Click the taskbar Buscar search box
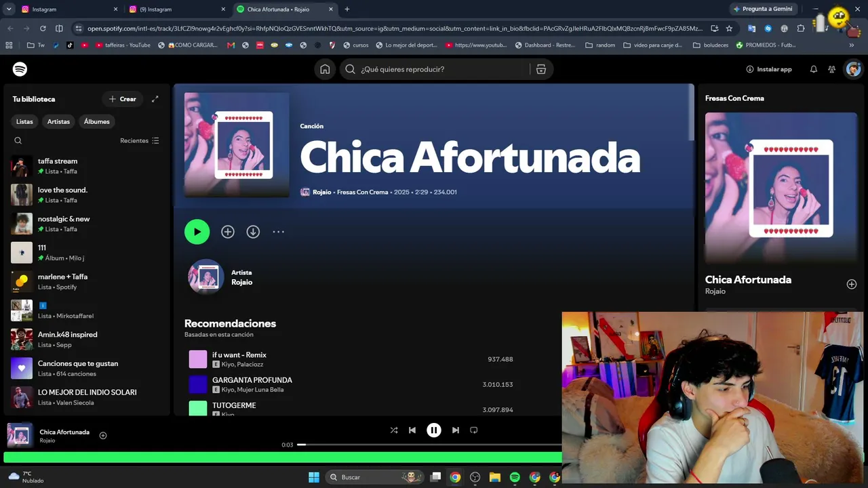Image resolution: width=868 pixels, height=488 pixels. [x=374, y=477]
